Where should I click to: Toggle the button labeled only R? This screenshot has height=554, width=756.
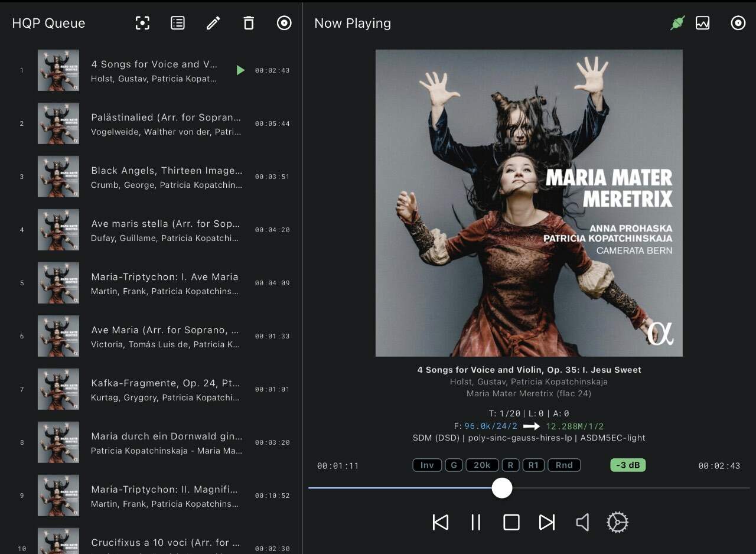click(x=511, y=465)
